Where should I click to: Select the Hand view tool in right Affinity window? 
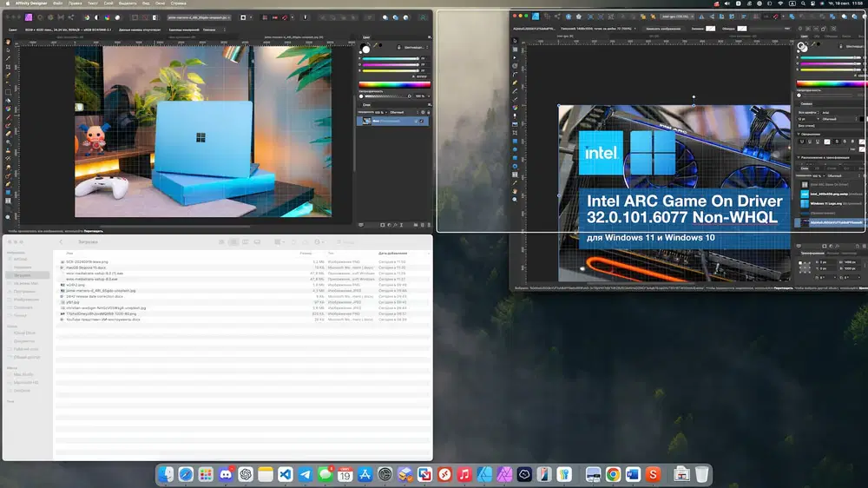515,191
